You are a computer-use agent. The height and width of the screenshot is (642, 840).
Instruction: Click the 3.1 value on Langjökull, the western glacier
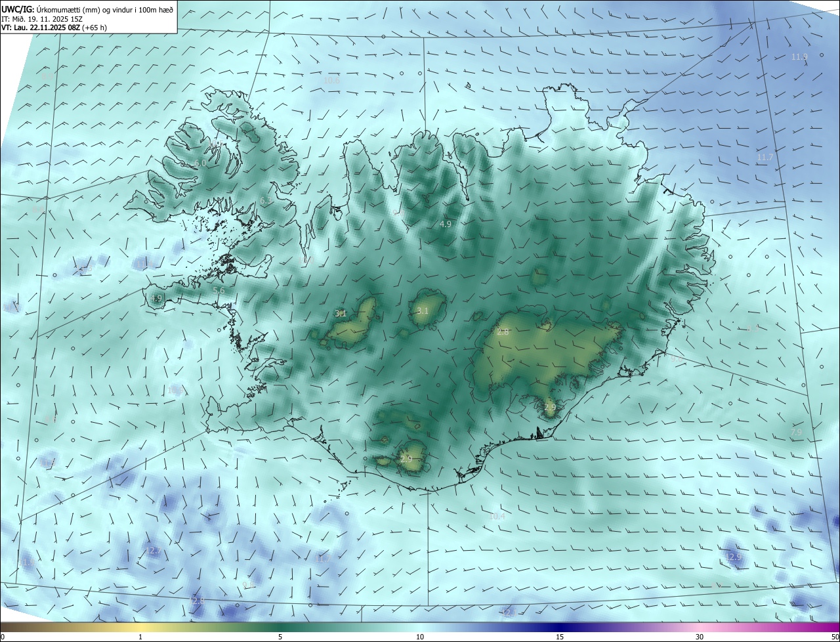click(x=341, y=314)
